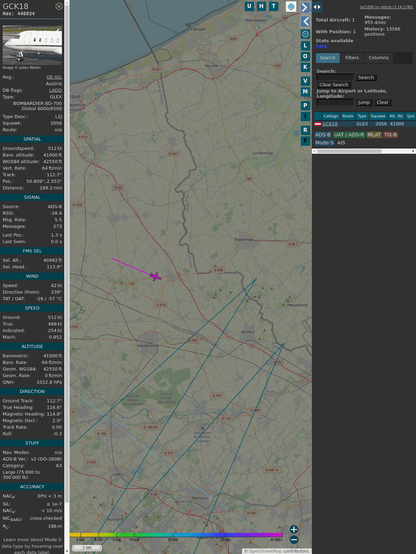Click the TIS-B legend label
416x554 pixels.
(390, 135)
